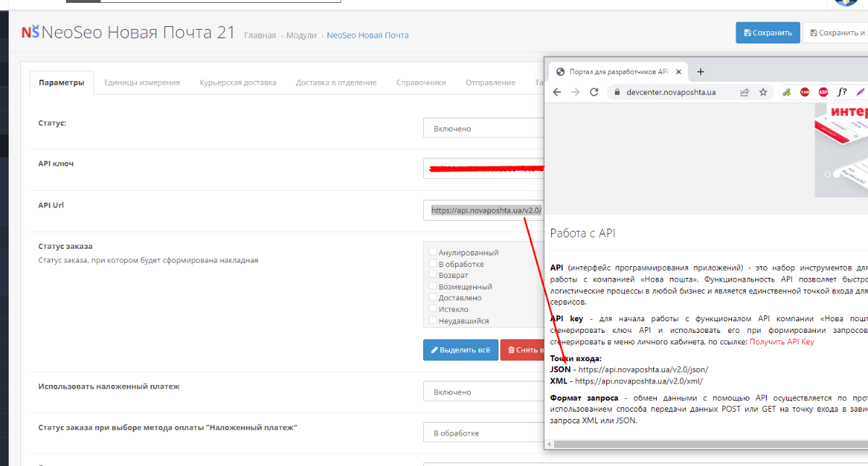
Task: Open a new browser tab with the plus icon
Action: point(700,72)
